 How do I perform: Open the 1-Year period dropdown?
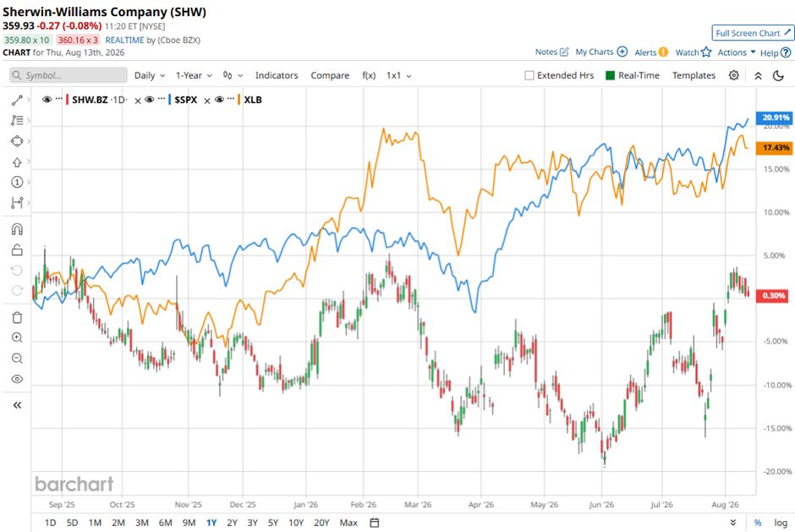click(194, 75)
